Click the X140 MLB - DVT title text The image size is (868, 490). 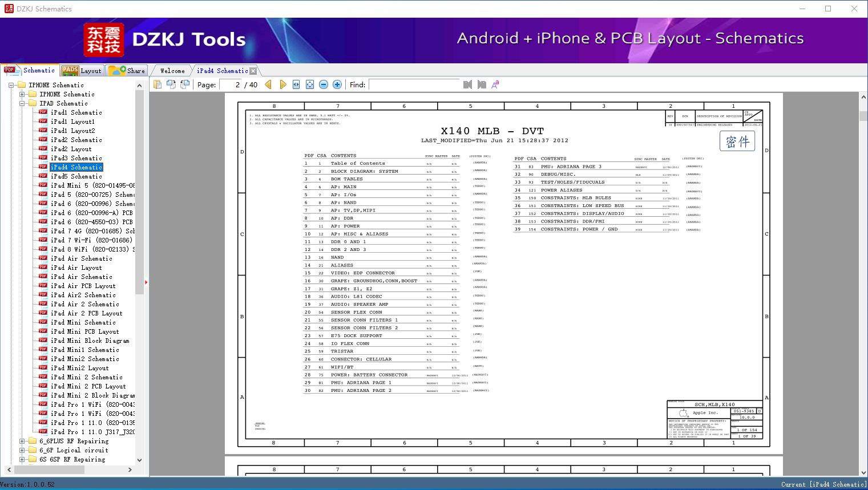click(x=492, y=131)
